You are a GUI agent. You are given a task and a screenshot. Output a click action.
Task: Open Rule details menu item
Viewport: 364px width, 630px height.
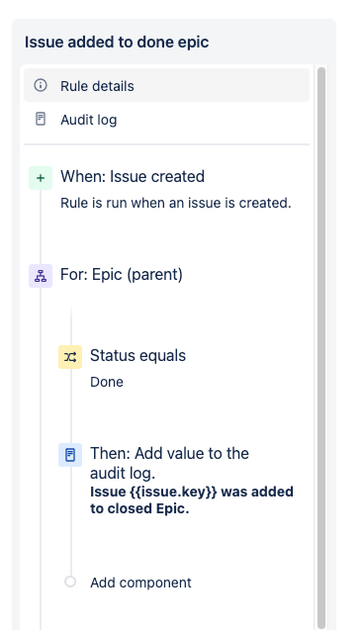[167, 85]
